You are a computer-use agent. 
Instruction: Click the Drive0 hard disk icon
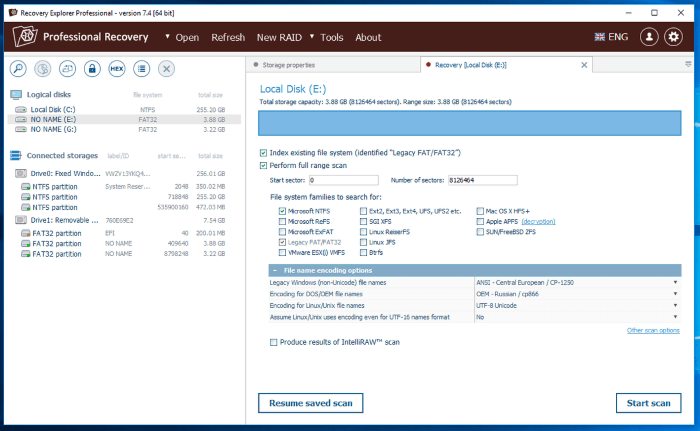21,173
